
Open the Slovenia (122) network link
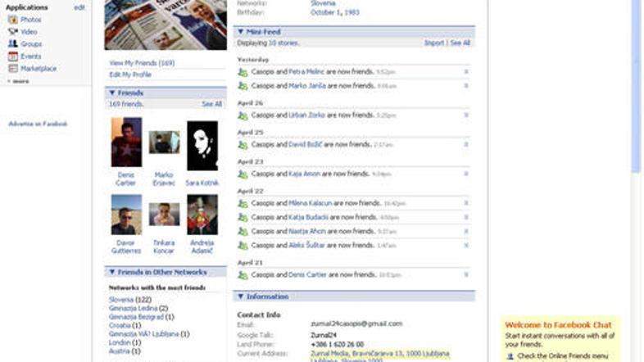(126, 300)
